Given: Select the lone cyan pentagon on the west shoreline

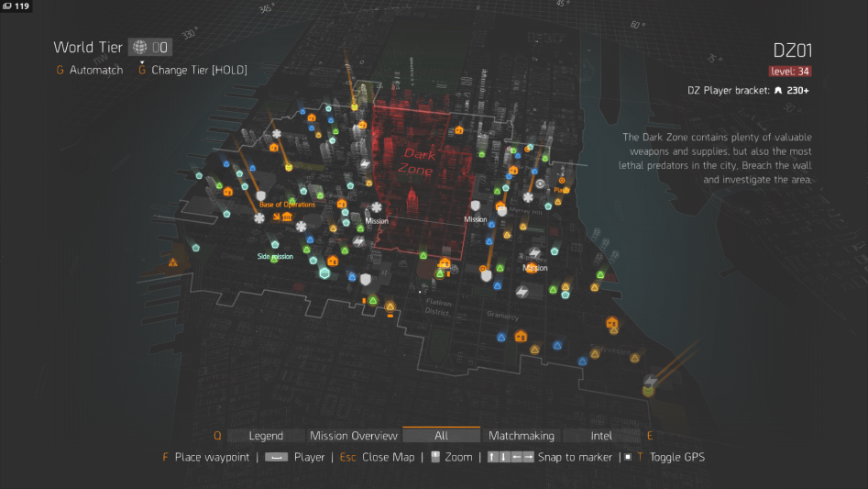Looking at the screenshot, I should [196, 248].
